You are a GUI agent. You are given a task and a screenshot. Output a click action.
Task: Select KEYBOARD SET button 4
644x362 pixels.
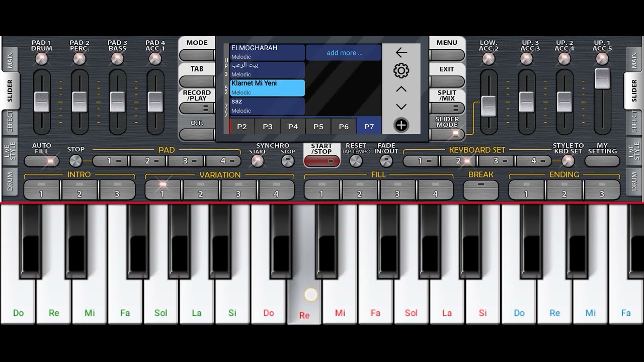point(534,161)
